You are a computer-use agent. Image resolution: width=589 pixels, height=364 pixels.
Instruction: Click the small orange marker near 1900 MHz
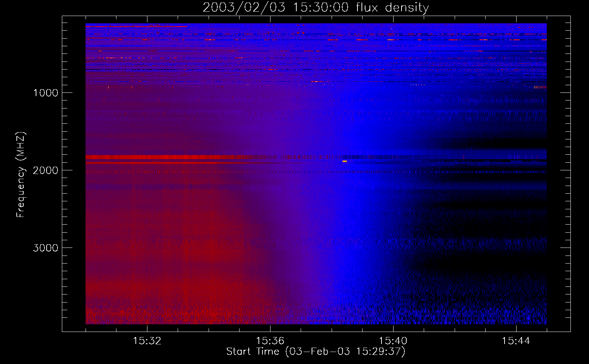pyautogui.click(x=345, y=161)
